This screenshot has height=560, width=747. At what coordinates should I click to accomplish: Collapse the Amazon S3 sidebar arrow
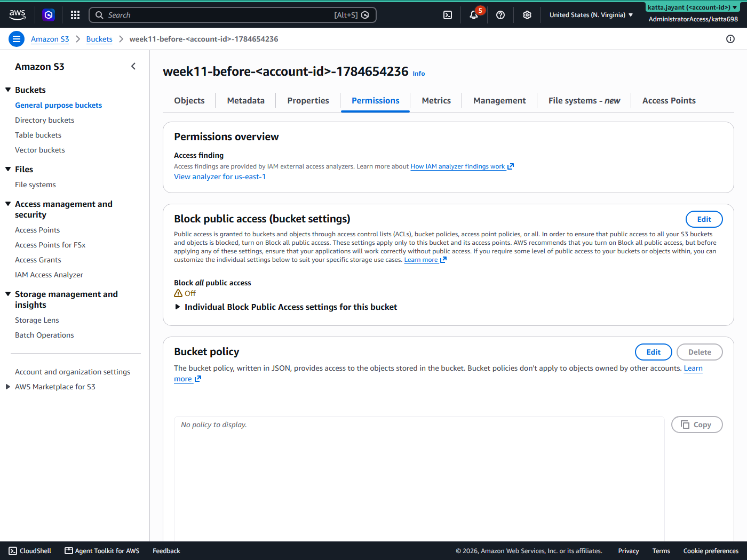(x=133, y=66)
